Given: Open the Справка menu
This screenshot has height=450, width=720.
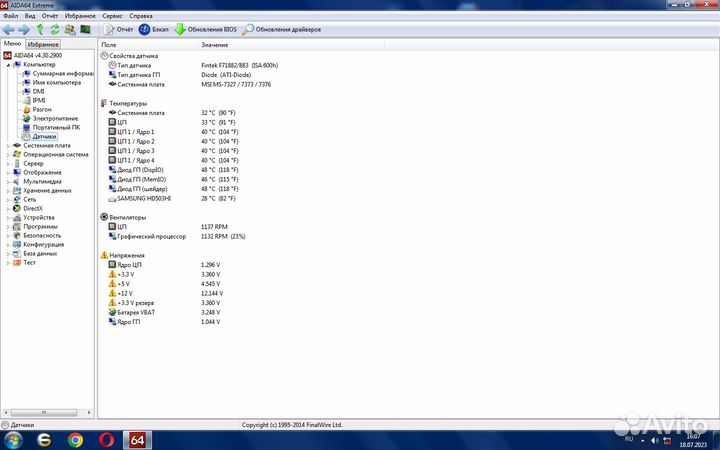Looking at the screenshot, I should click(141, 16).
